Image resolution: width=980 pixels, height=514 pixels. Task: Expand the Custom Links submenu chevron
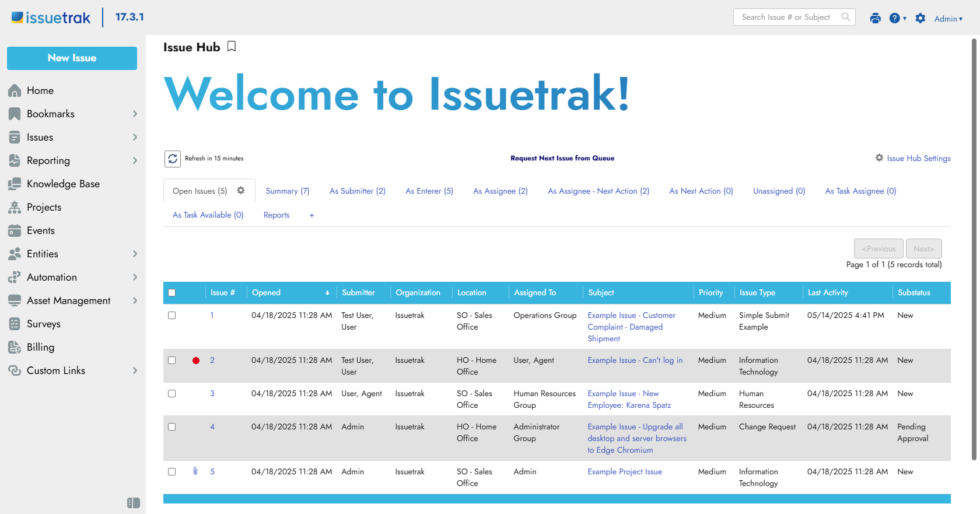135,370
